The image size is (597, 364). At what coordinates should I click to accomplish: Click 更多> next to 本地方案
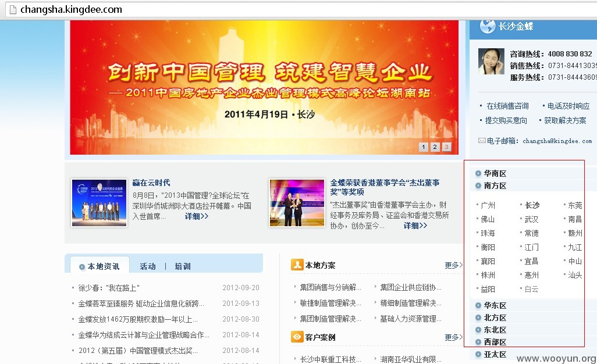453,265
